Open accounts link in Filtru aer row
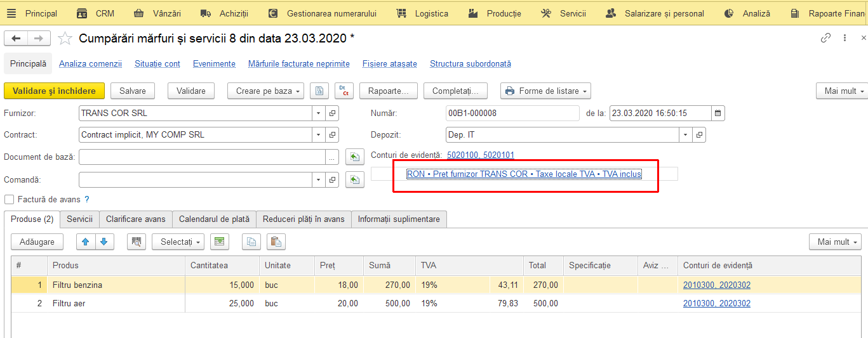Image resolution: width=868 pixels, height=338 pixels. [x=717, y=303]
